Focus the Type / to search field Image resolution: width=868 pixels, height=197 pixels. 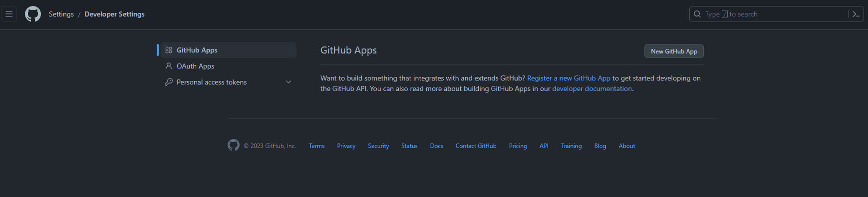(x=777, y=14)
